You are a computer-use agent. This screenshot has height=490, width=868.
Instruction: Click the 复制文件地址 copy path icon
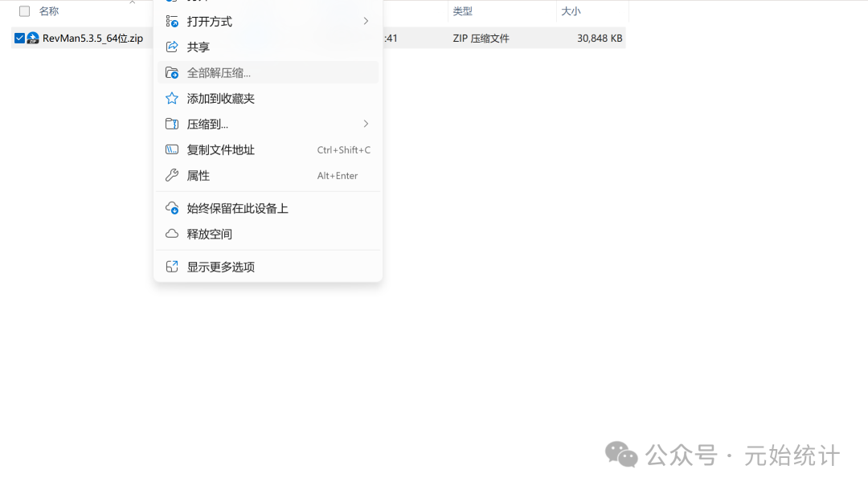[171, 149]
